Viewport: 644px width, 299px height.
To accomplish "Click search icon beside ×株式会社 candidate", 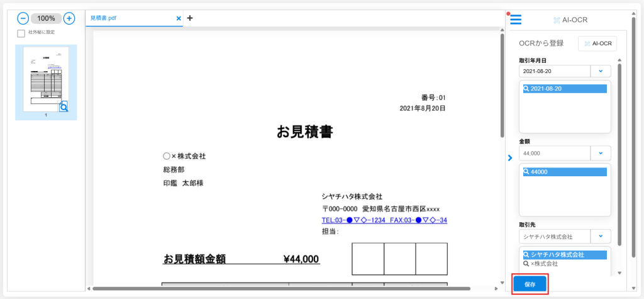I will point(526,264).
